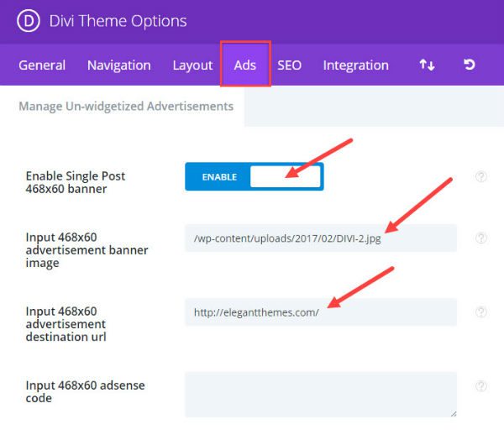This screenshot has height=445, width=504.
Task: Open help icon for adsense code
Action: [481, 385]
